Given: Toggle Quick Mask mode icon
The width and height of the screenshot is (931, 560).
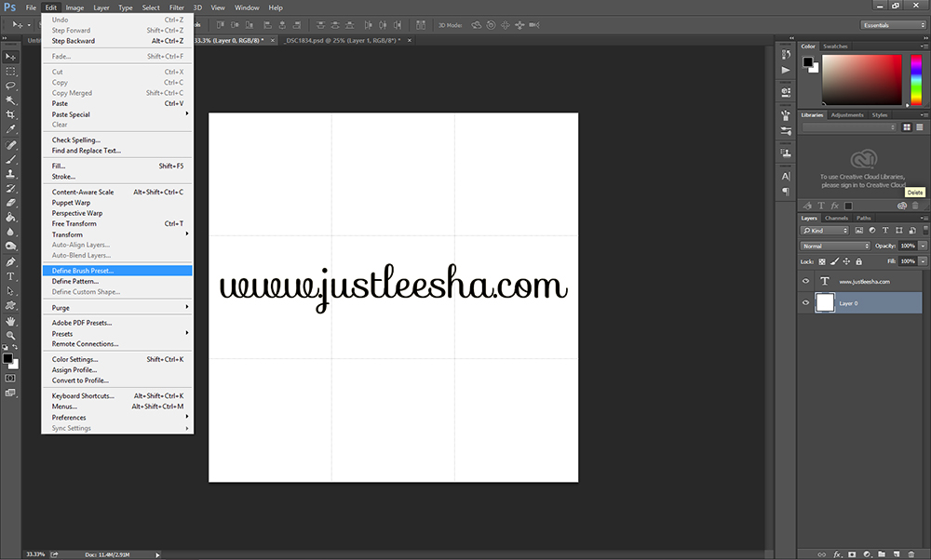Looking at the screenshot, I should [x=10, y=378].
